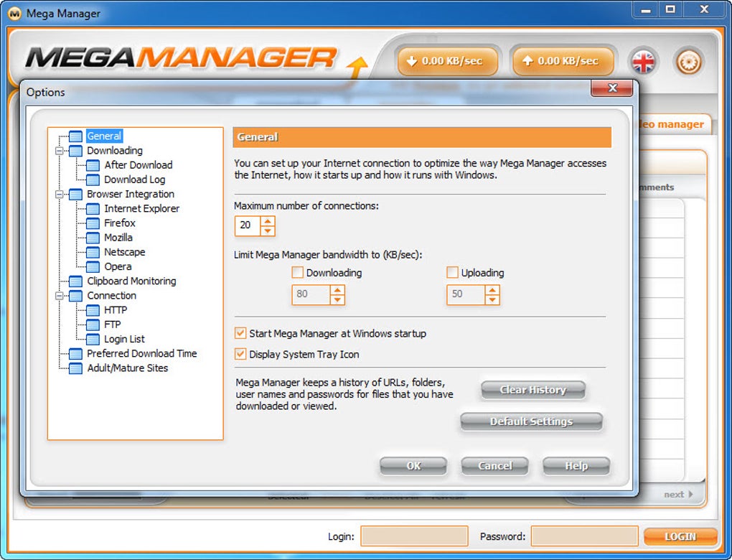Enable the Downloading bandwidth limit checkbox
Screen dimensions: 732x560
coord(297,272)
